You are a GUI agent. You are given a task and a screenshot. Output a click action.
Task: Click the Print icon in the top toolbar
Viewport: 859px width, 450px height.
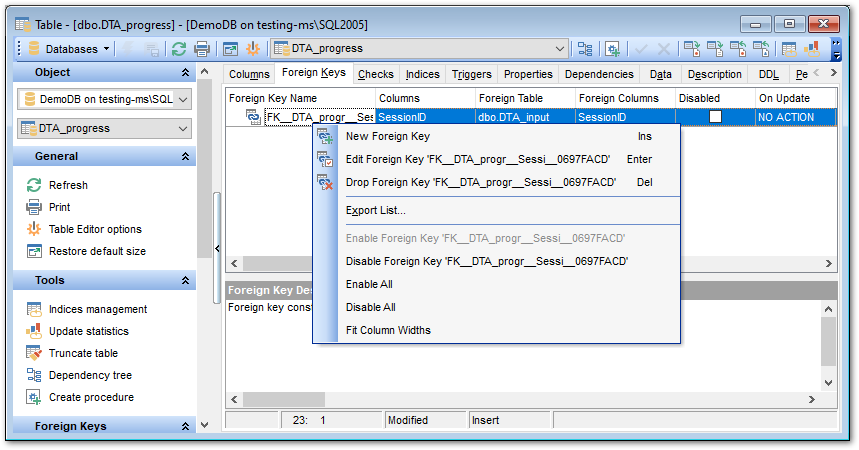click(x=202, y=48)
